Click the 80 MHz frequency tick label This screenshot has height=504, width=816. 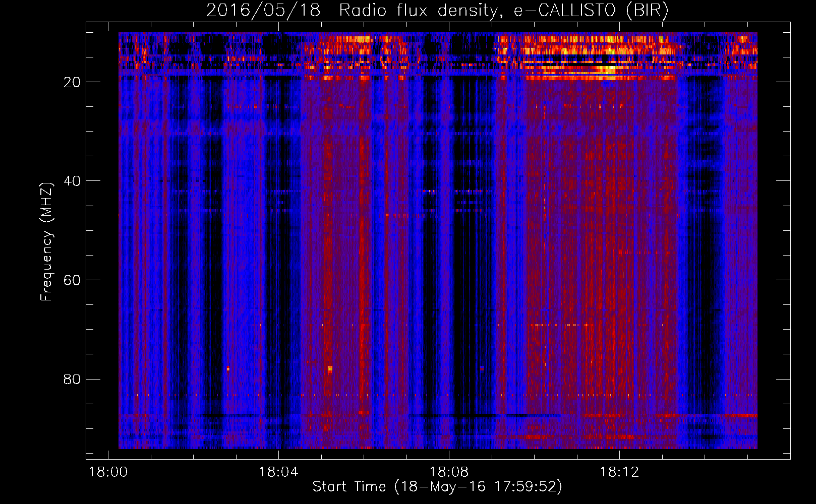pyautogui.click(x=72, y=379)
